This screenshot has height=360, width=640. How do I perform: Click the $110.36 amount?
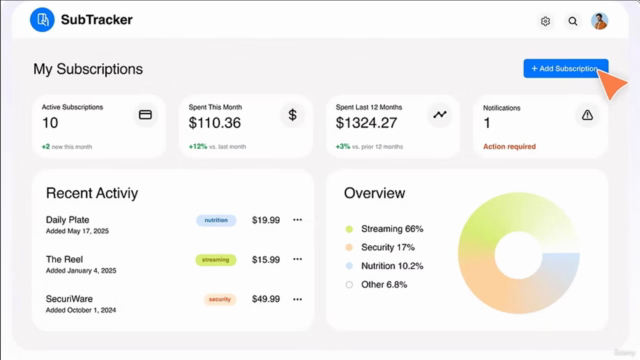pos(215,123)
